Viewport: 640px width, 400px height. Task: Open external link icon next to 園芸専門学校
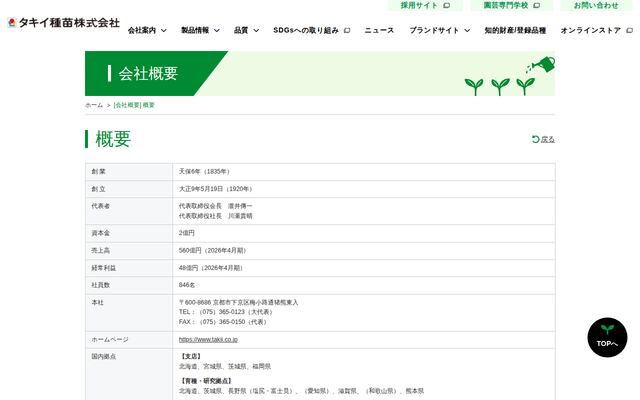[537, 6]
